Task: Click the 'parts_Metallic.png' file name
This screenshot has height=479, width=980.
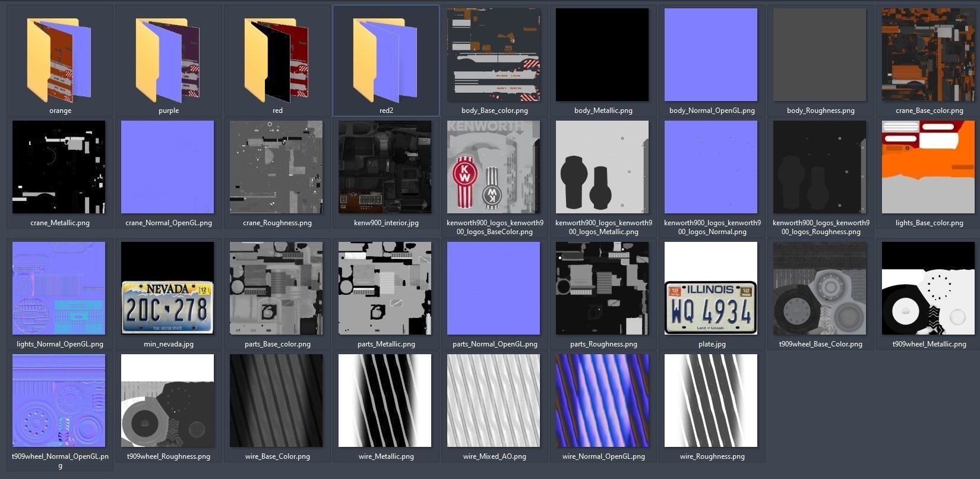Action: (386, 344)
